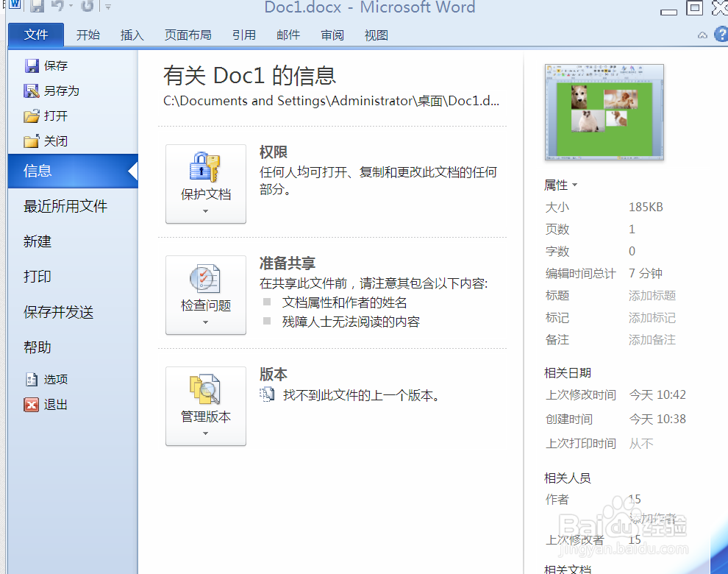Click 添加备注 to add comments
The height and width of the screenshot is (574, 728).
652,340
